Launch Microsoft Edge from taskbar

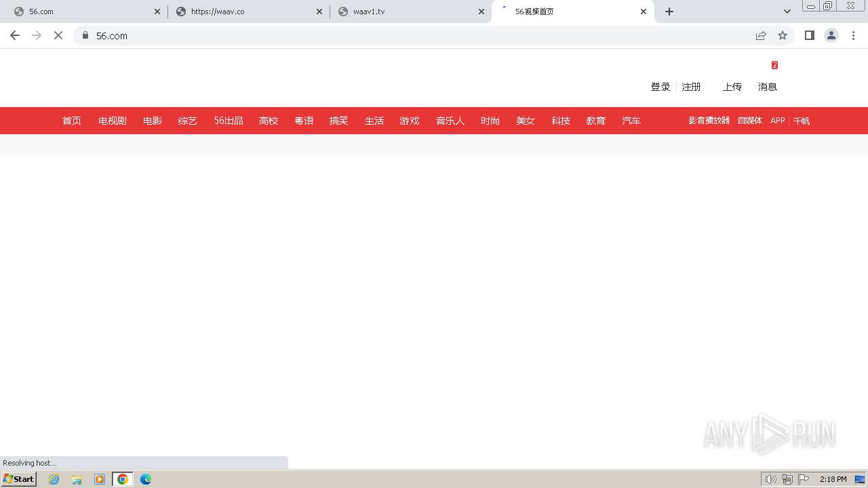pos(146,479)
